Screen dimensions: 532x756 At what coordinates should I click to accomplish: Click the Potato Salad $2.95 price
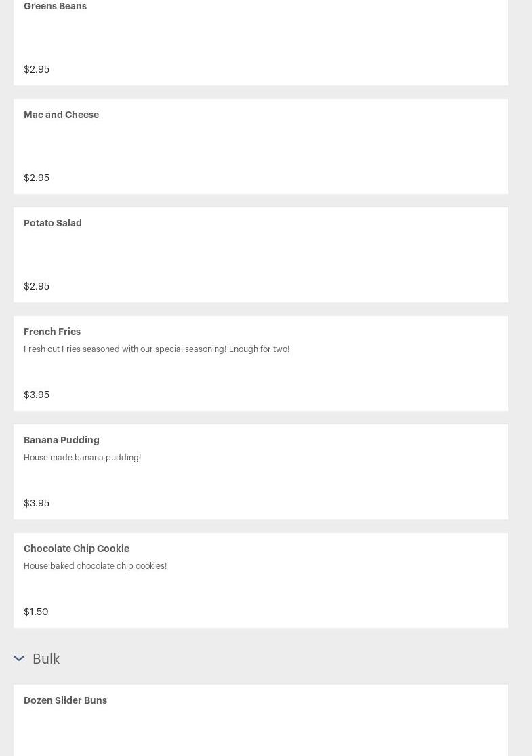(x=37, y=286)
